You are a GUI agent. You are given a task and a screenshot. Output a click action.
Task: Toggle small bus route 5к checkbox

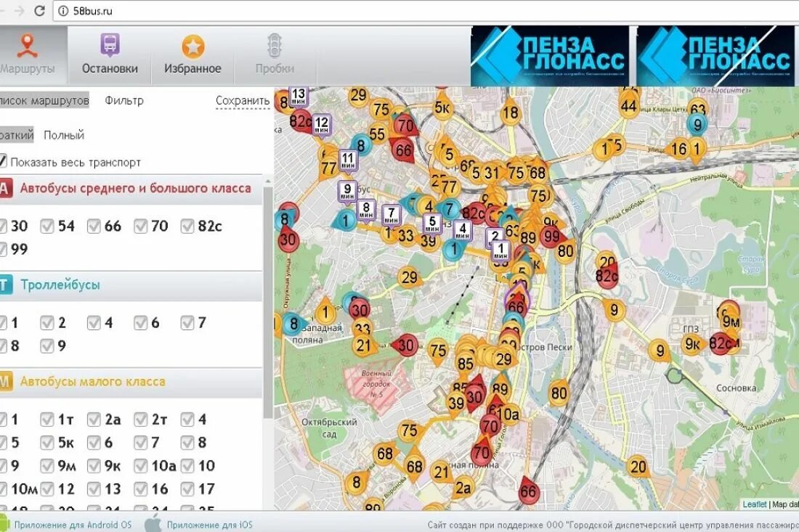coord(47,443)
